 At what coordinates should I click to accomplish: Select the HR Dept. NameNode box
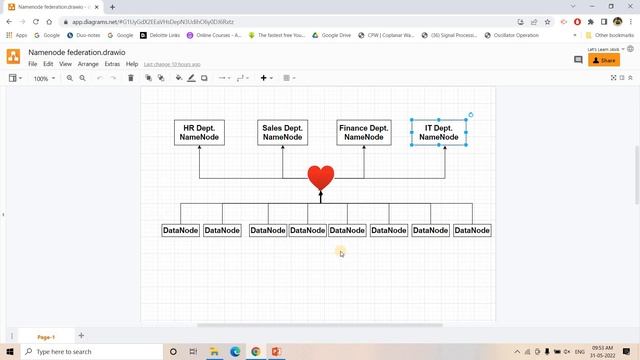point(199,133)
